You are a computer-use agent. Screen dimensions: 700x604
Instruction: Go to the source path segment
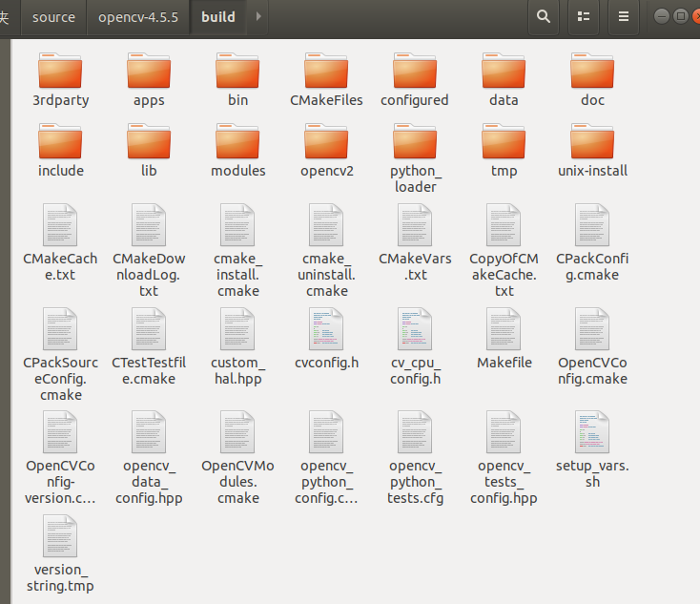pyautogui.click(x=53, y=17)
